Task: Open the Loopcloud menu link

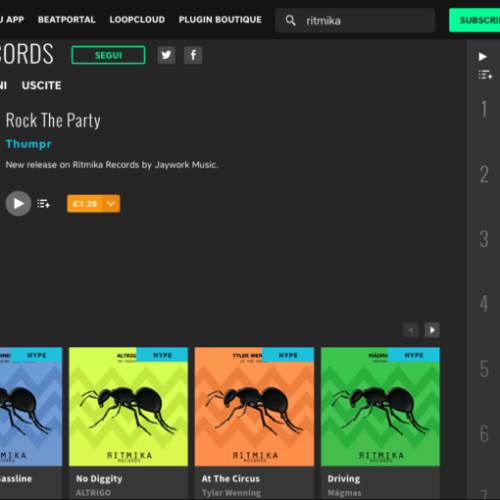Action: (x=137, y=20)
